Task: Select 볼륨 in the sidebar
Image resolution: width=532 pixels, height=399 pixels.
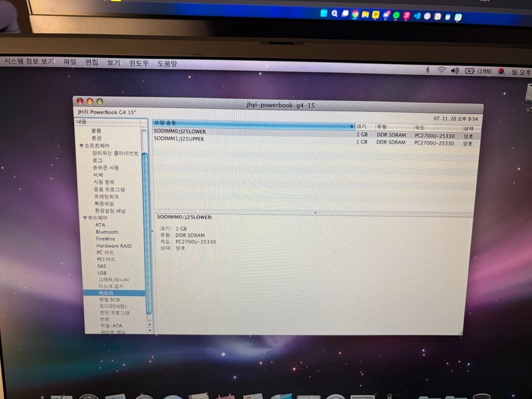Action: 96,131
